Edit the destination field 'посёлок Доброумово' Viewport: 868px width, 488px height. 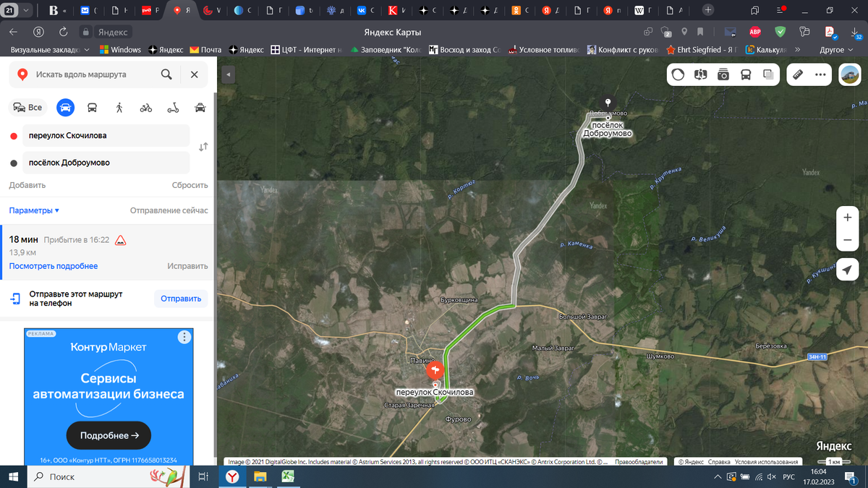[x=106, y=163]
